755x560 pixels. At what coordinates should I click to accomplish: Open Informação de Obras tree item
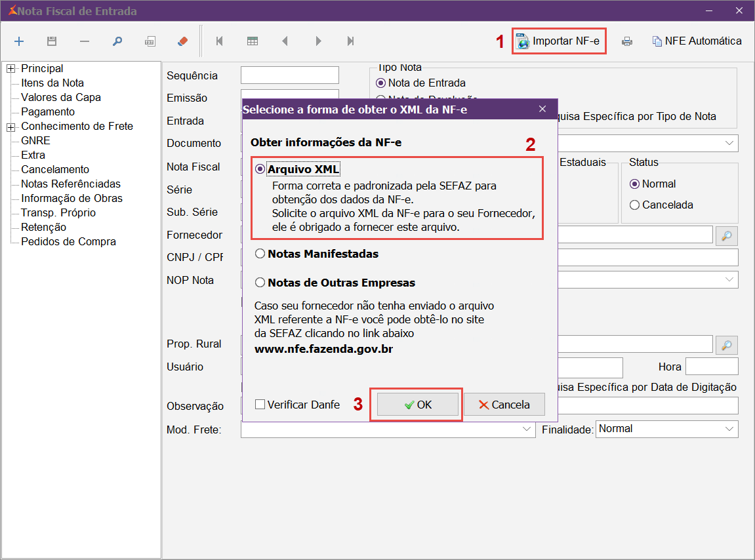coord(71,199)
